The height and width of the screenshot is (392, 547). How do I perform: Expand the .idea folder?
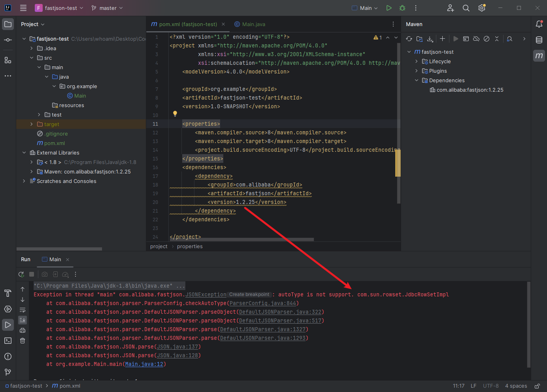pyautogui.click(x=32, y=48)
